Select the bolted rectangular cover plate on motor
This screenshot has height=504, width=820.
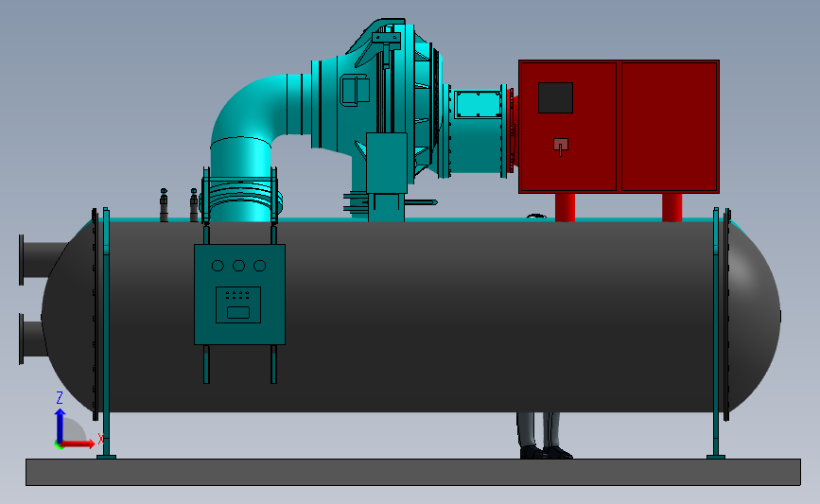(x=478, y=105)
